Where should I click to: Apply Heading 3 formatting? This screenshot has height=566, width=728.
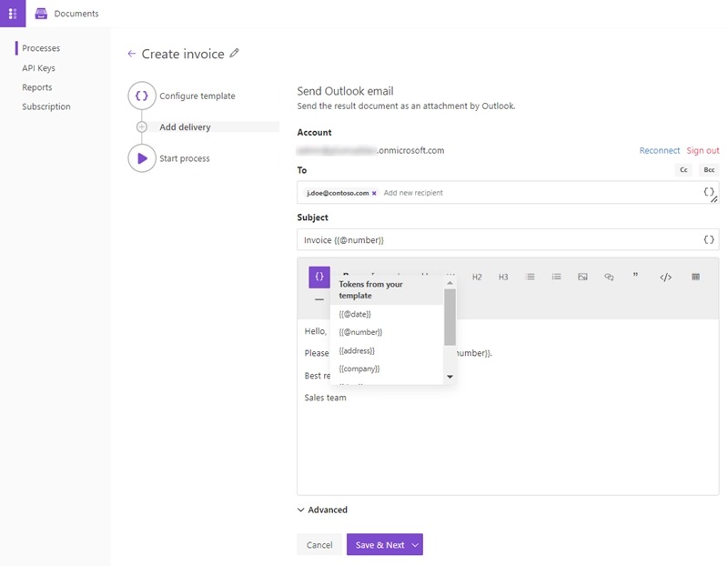point(503,278)
